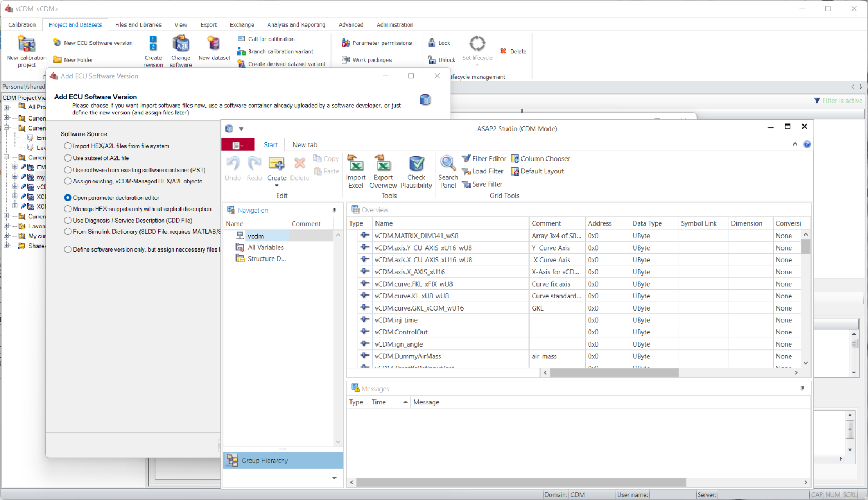
Task: Open the Filter Editor
Action: pyautogui.click(x=484, y=158)
